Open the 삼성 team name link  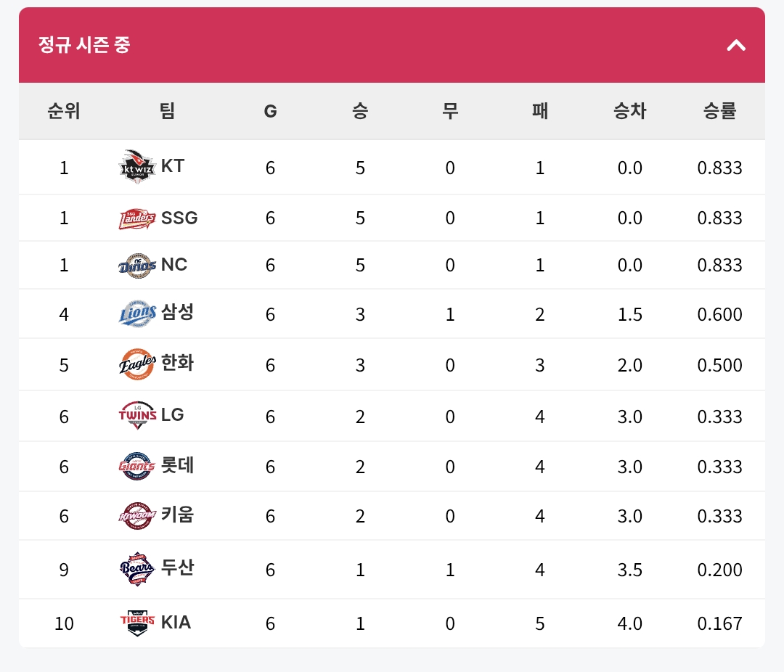point(177,313)
